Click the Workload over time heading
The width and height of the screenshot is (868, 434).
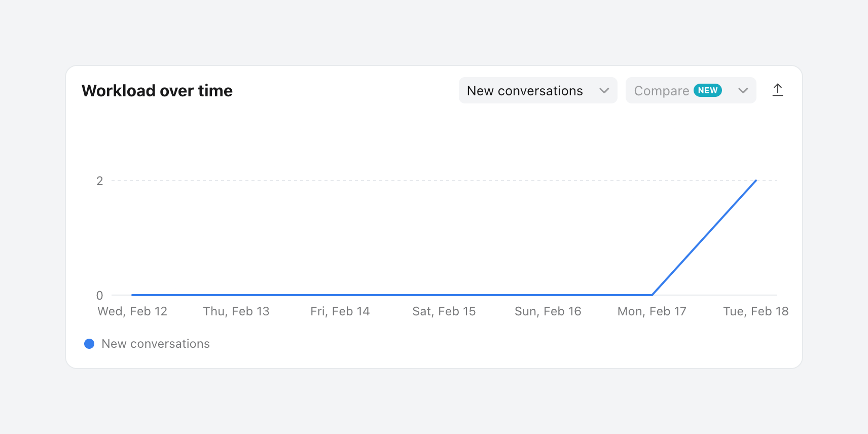[157, 91]
